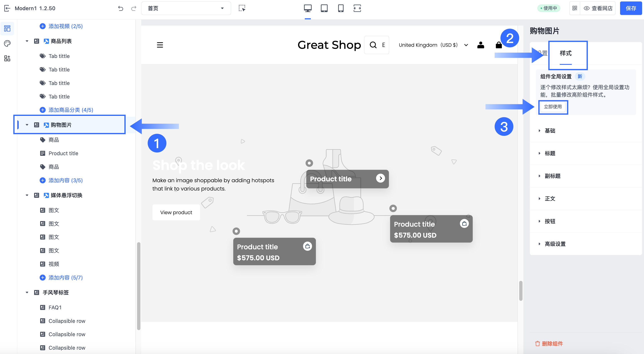
Task: Switch to mobile preview mode
Action: click(x=341, y=8)
